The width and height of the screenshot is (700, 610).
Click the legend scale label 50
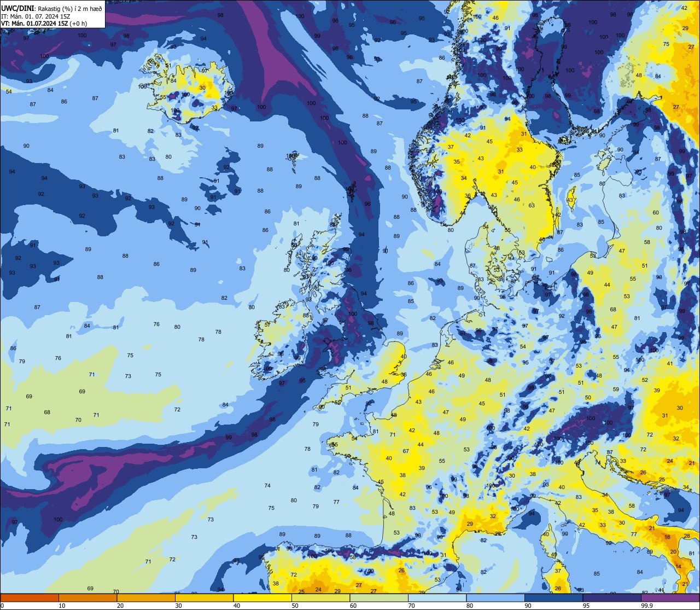pyautogui.click(x=295, y=606)
